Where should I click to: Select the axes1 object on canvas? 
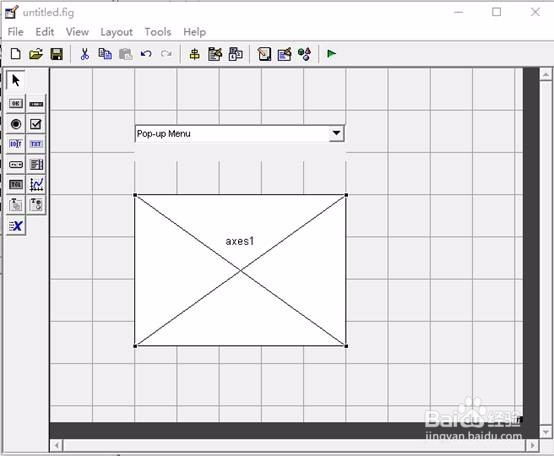(240, 270)
